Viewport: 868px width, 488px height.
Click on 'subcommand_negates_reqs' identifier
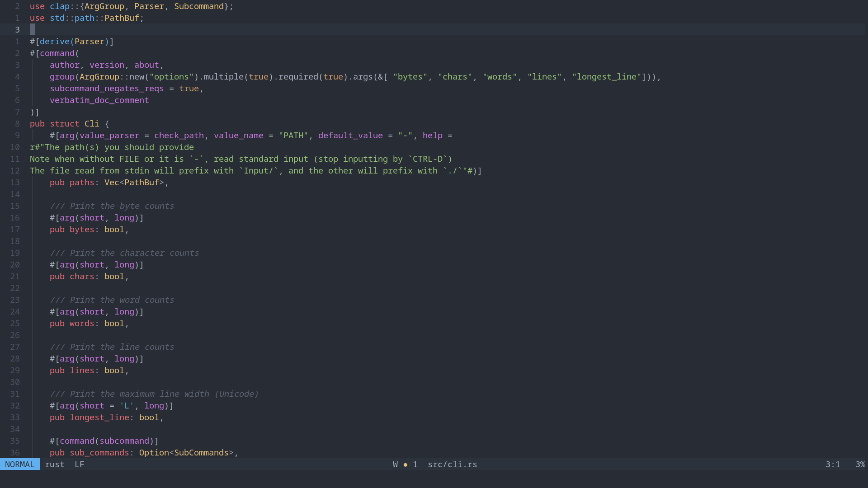(x=107, y=89)
